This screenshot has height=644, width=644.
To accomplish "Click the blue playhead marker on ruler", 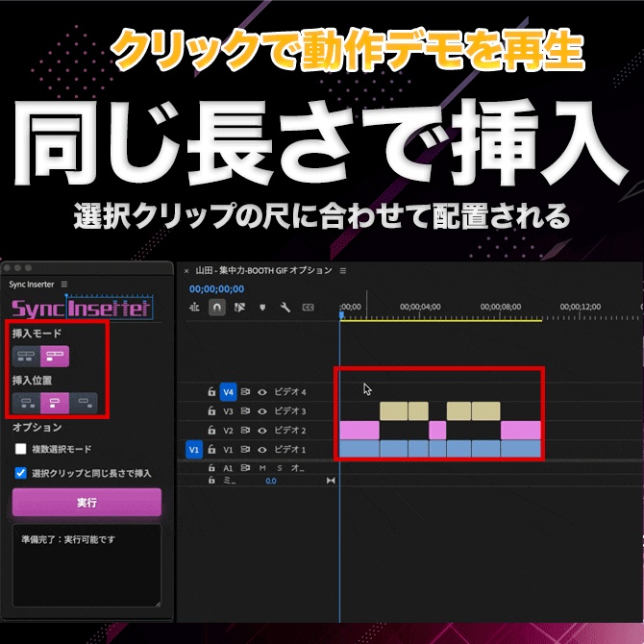I will click(341, 314).
